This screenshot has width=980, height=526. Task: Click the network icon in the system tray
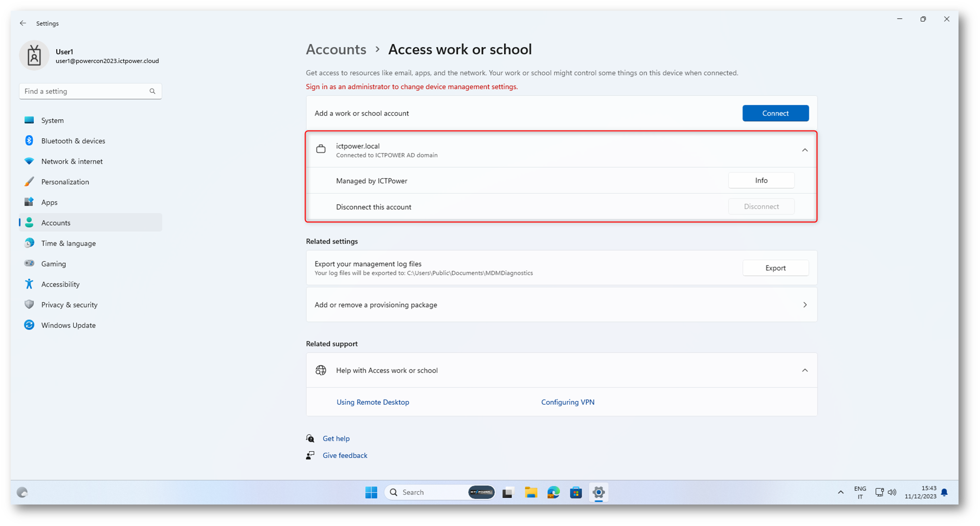[879, 492]
